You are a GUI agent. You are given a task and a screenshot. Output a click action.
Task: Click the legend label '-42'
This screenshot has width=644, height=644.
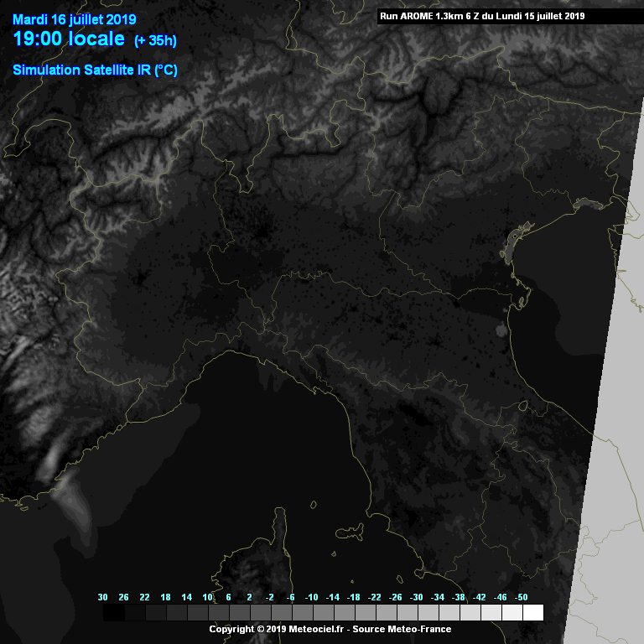(x=480, y=597)
